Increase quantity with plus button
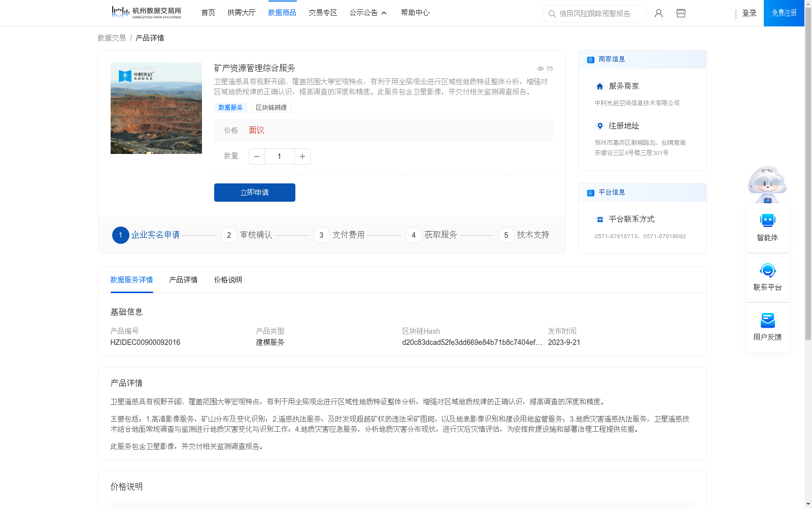 [302, 156]
